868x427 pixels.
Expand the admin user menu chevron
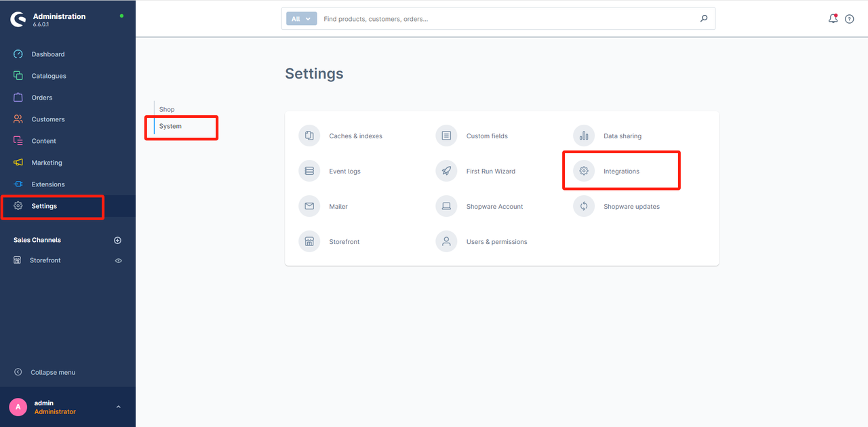pyautogui.click(x=118, y=407)
